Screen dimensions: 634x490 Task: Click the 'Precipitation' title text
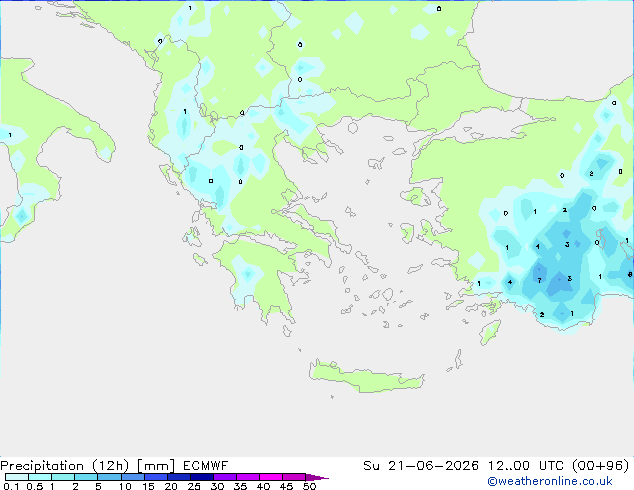(42, 466)
